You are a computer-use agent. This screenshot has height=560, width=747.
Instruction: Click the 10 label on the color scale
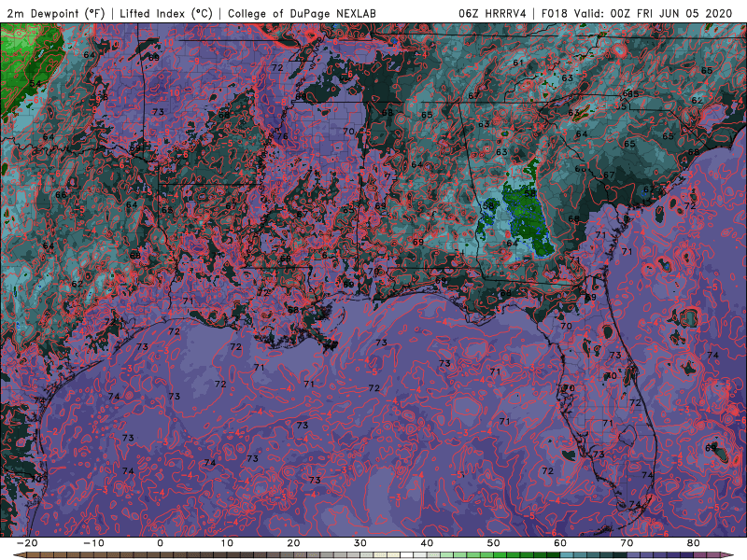pos(227,543)
